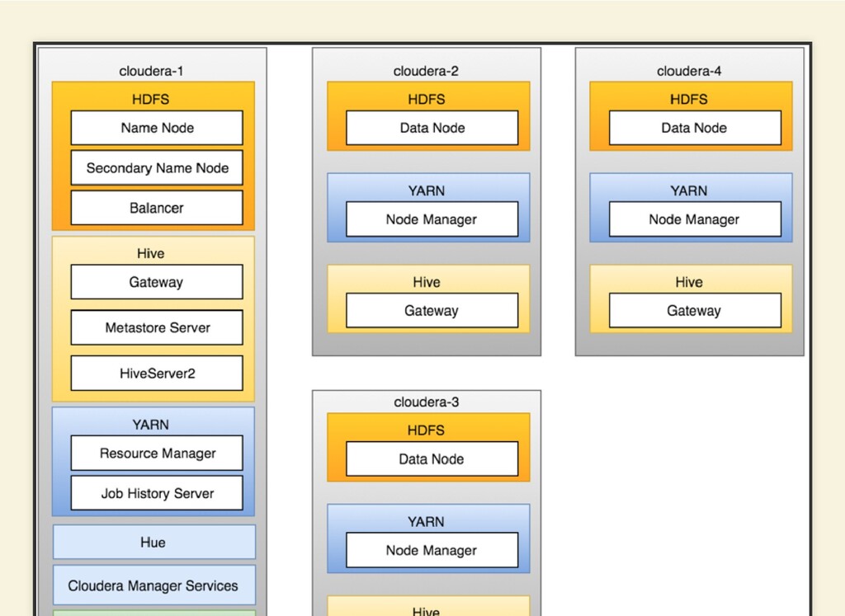Select the YARN heading in cloudera-4
The image size is (845, 616).
tap(689, 191)
